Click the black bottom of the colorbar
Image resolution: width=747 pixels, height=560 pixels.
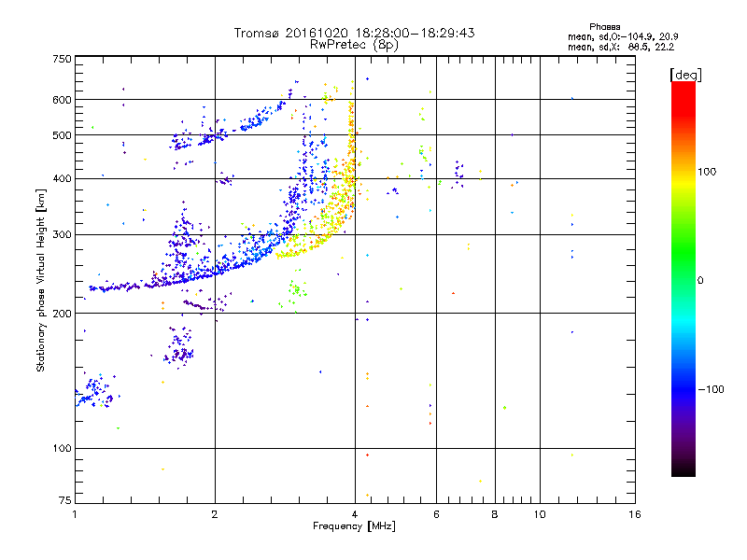[684, 469]
